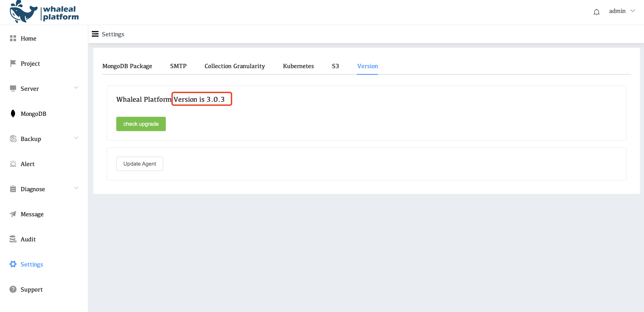
Task: Click the Audit database icon
Action: (13, 239)
